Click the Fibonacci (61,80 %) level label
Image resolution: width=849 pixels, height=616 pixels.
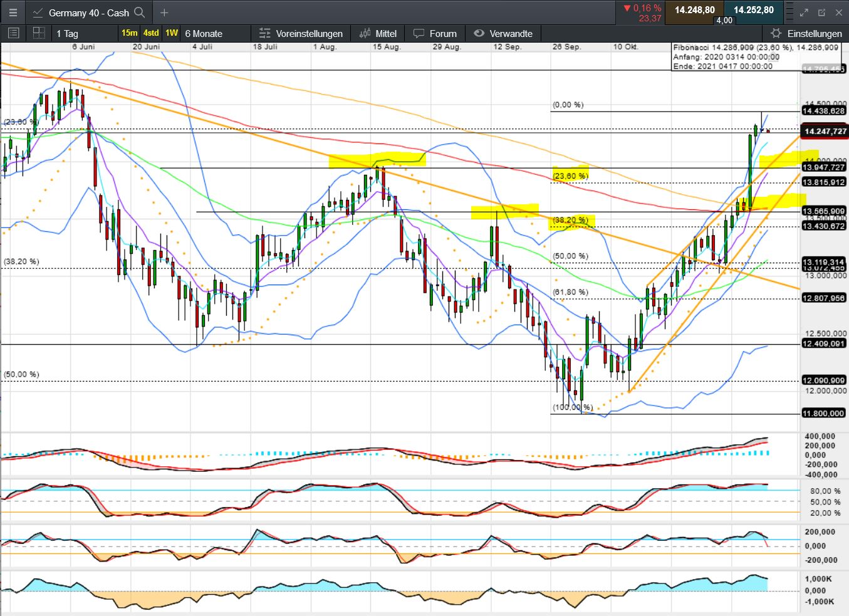click(570, 292)
